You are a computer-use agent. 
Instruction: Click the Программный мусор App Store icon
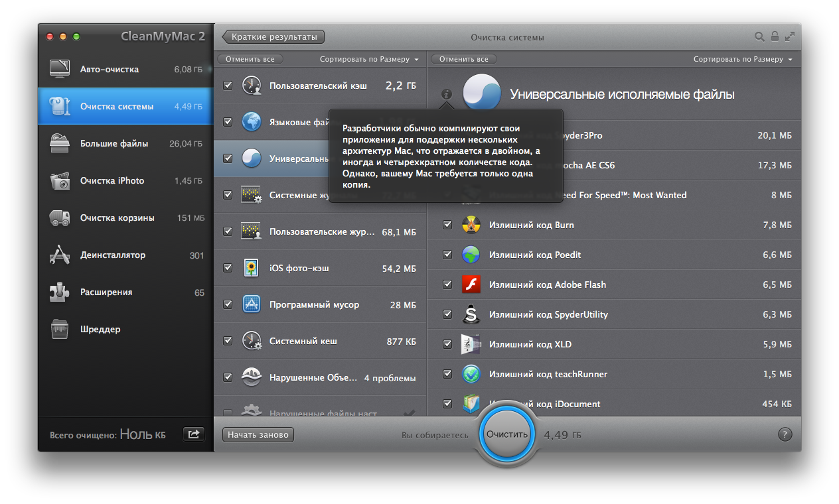click(x=251, y=304)
